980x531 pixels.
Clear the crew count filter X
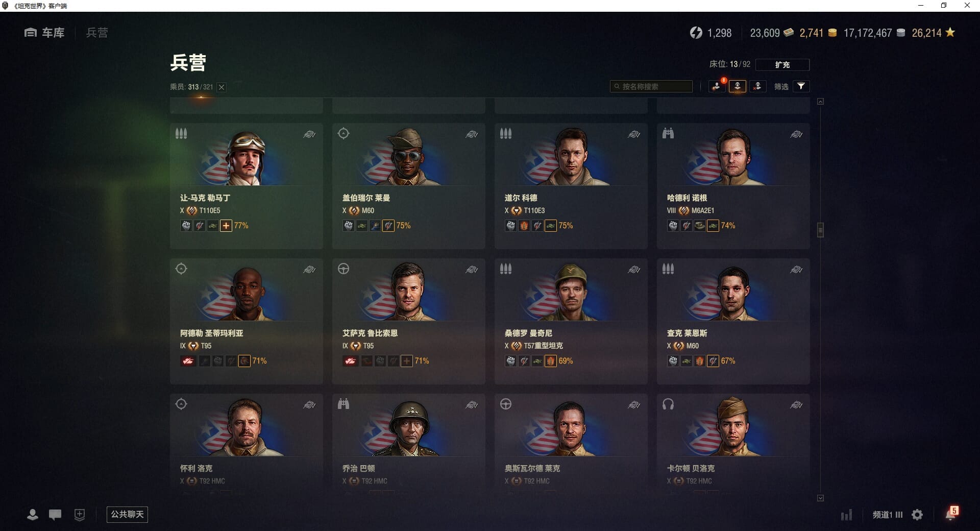pos(222,87)
